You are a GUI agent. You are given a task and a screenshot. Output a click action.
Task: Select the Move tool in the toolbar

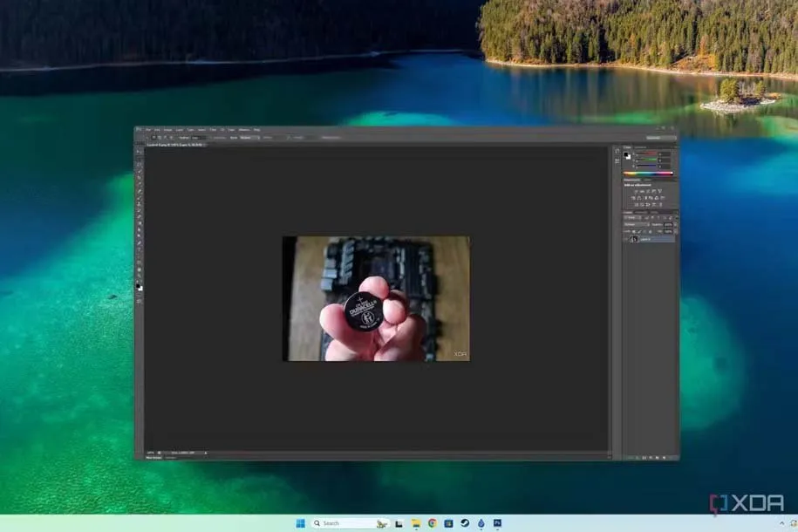click(140, 152)
